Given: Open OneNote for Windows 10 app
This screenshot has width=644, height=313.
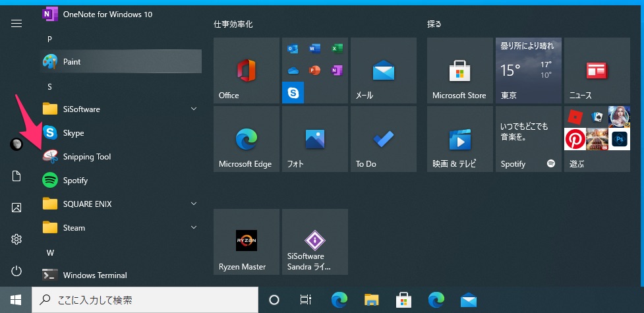Looking at the screenshot, I should point(121,14).
